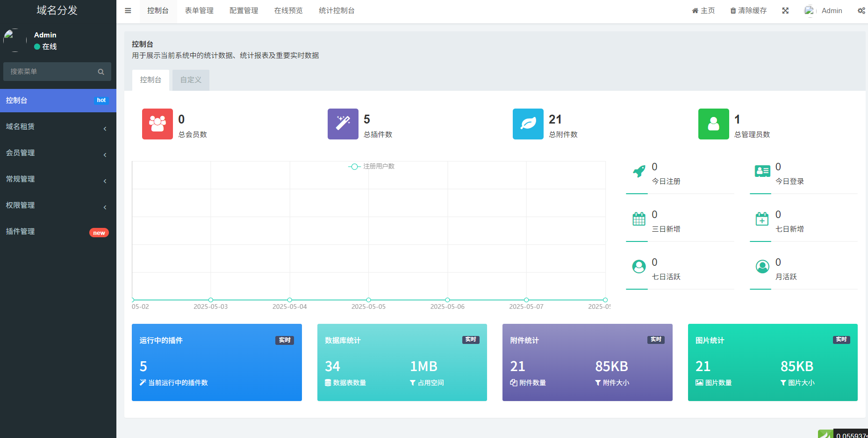This screenshot has width=868, height=438.
Task: Toggle the sidebar hamburger menu icon
Action: (x=128, y=11)
